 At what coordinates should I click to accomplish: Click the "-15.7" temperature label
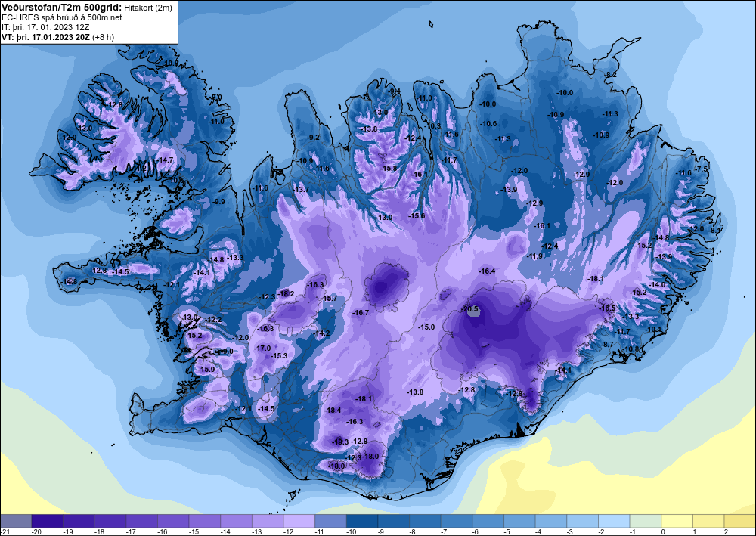(330, 299)
